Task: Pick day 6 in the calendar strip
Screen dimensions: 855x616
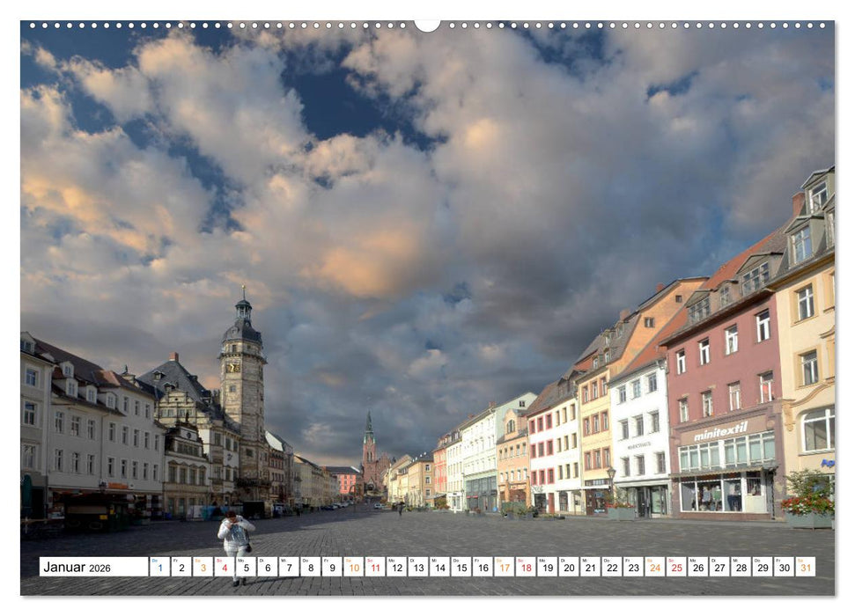Action: click(x=267, y=567)
